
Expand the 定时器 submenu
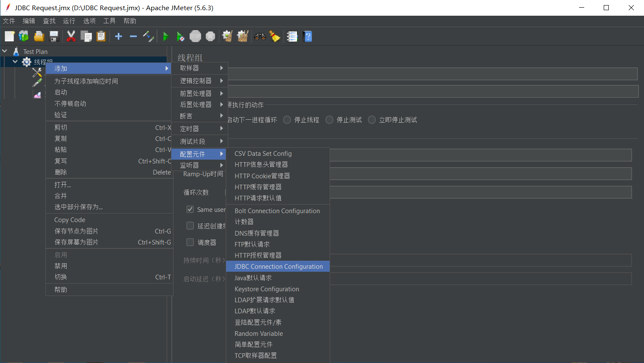[200, 129]
